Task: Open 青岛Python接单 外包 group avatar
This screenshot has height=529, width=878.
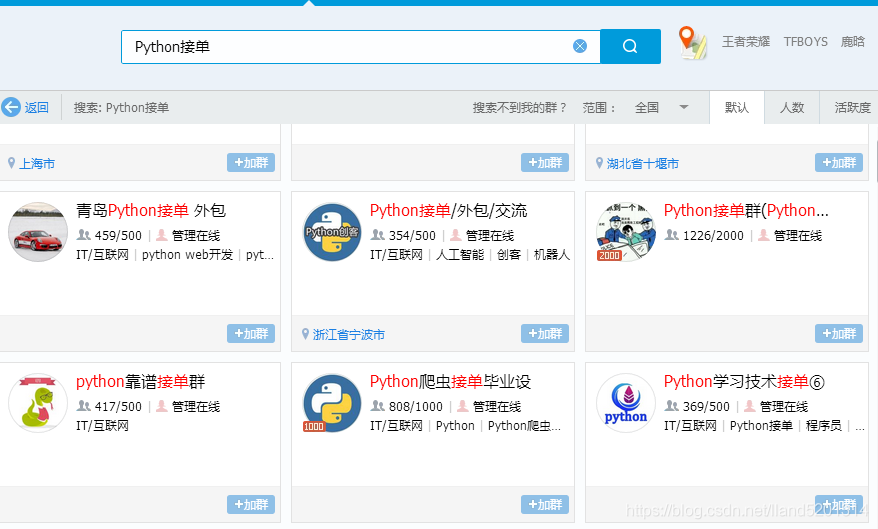Action: (38, 232)
